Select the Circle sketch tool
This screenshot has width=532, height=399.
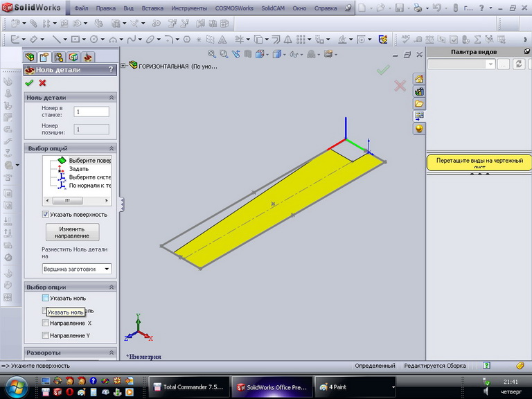point(94,39)
